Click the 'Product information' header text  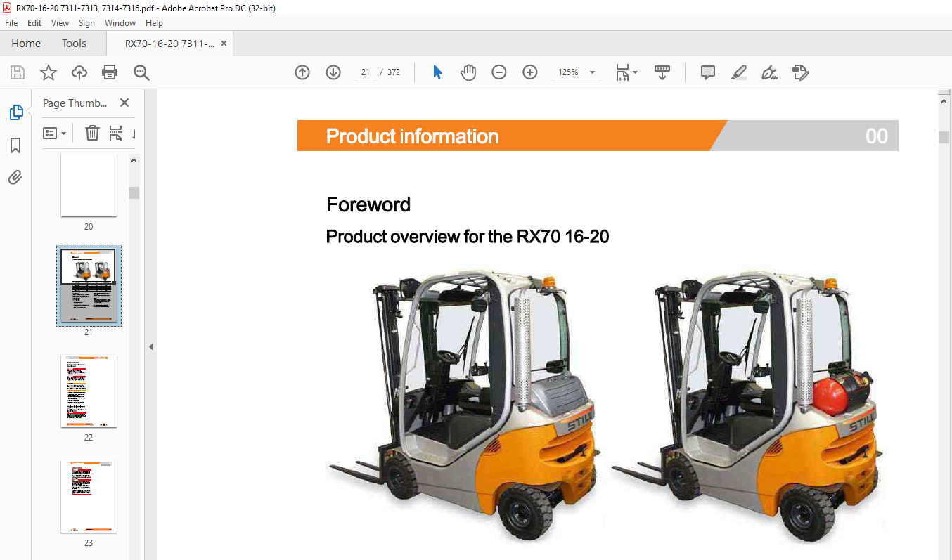[412, 136]
